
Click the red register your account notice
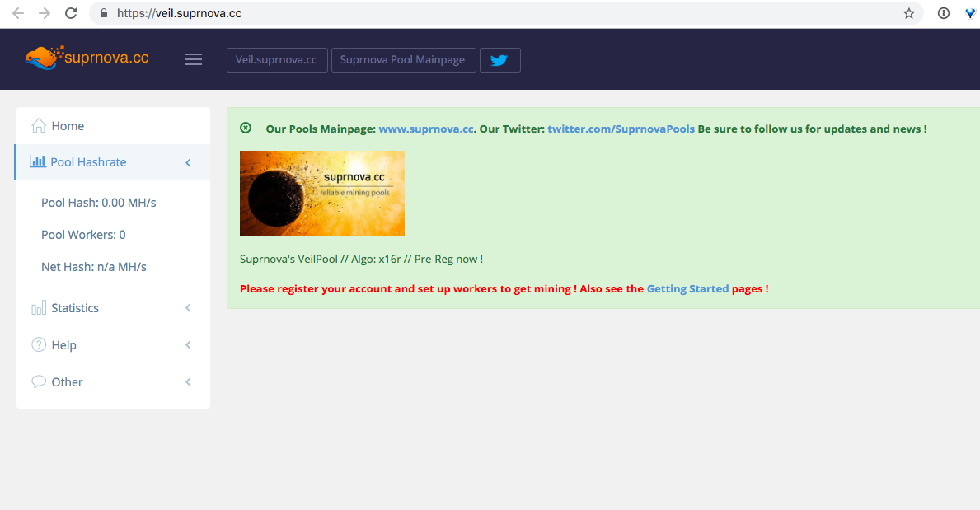(504, 288)
